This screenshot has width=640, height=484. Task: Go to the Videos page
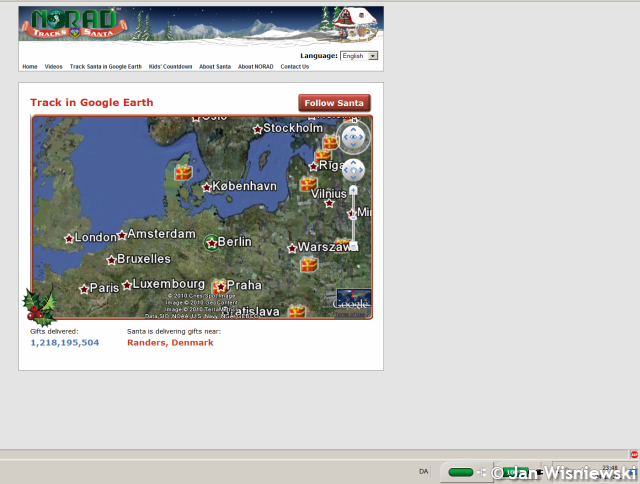[x=53, y=67]
